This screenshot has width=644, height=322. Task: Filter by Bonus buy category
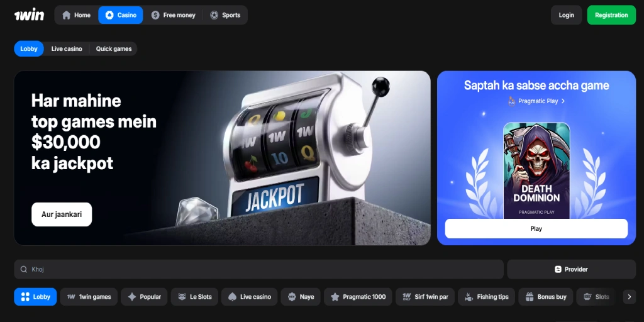[x=546, y=297]
